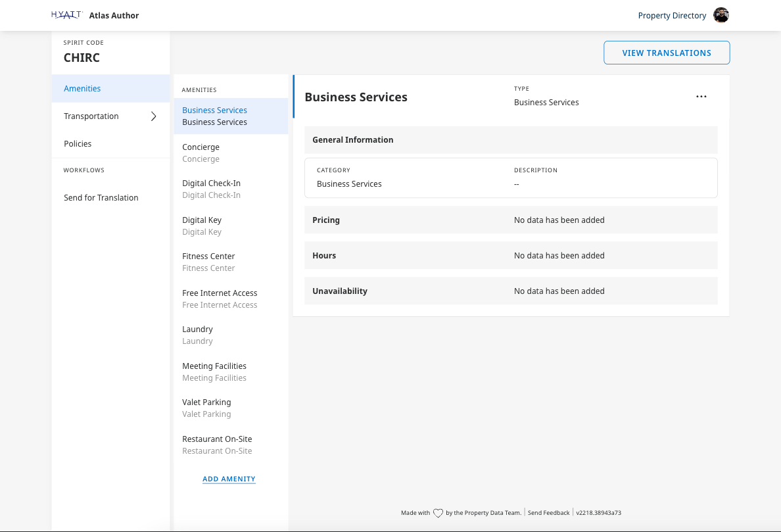Click the General Information section header
This screenshot has width=781, height=532.
pos(511,140)
